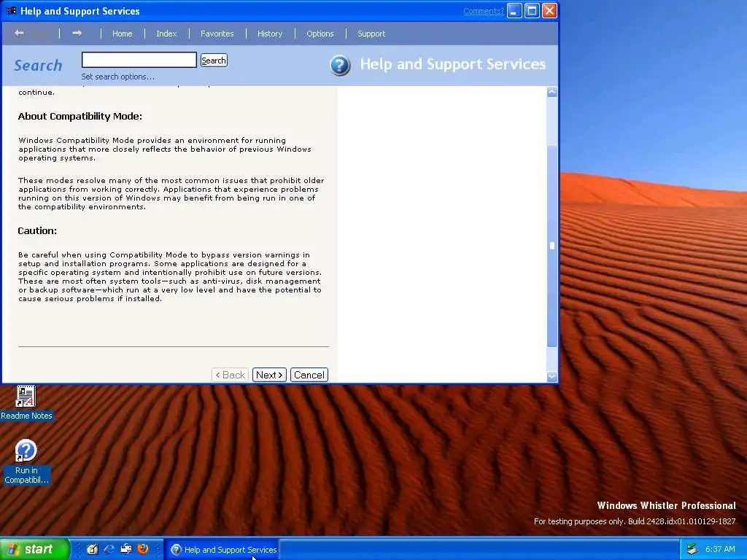Image resolution: width=747 pixels, height=560 pixels.
Task: Click the scrollbar down arrow
Action: click(552, 377)
